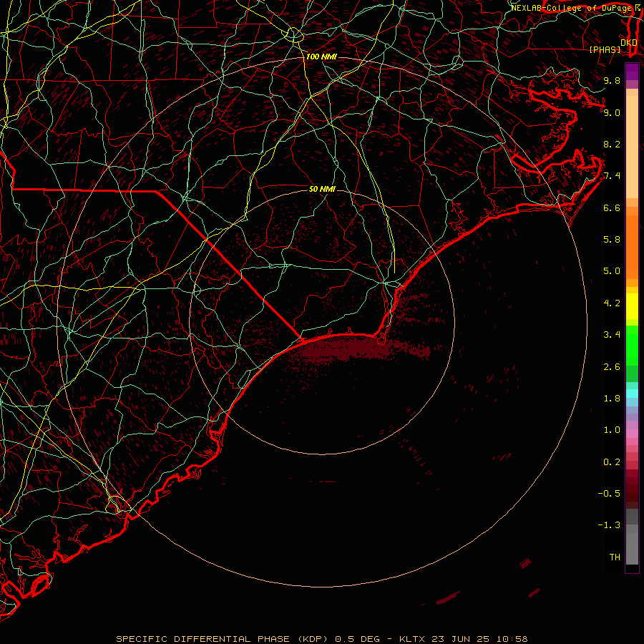This screenshot has width=644, height=644.
Task: Click the 0.2 value on the color scale
Action: pyautogui.click(x=612, y=462)
